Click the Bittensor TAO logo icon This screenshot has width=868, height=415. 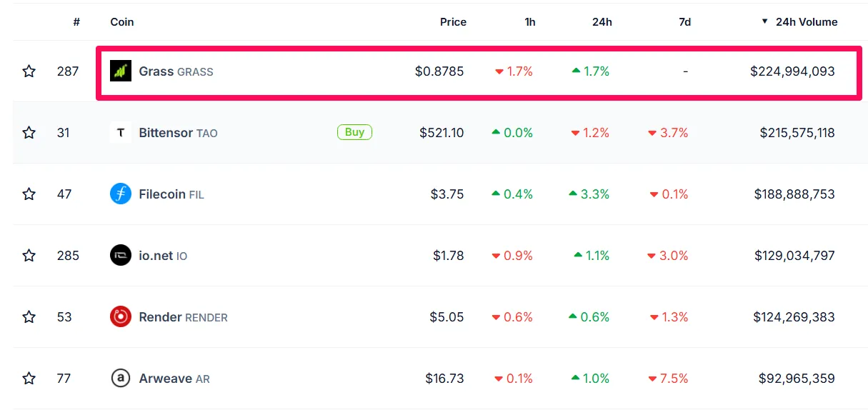pyautogui.click(x=121, y=133)
